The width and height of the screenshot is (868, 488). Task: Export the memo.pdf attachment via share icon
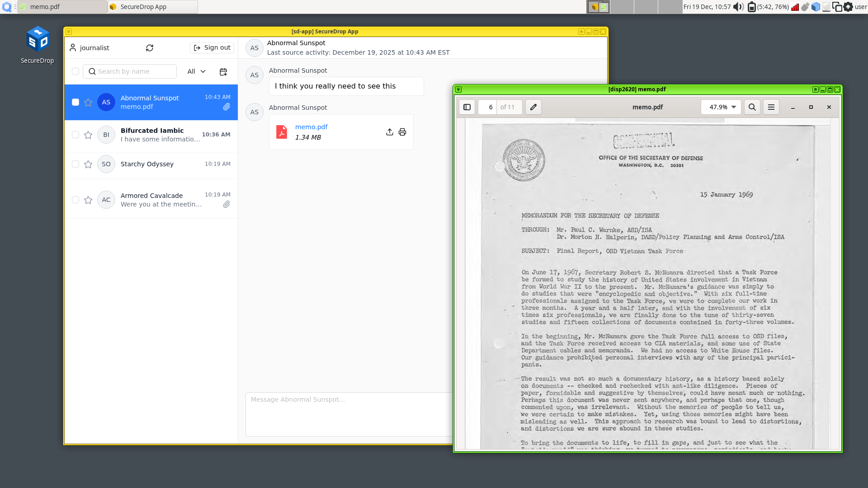[389, 132]
